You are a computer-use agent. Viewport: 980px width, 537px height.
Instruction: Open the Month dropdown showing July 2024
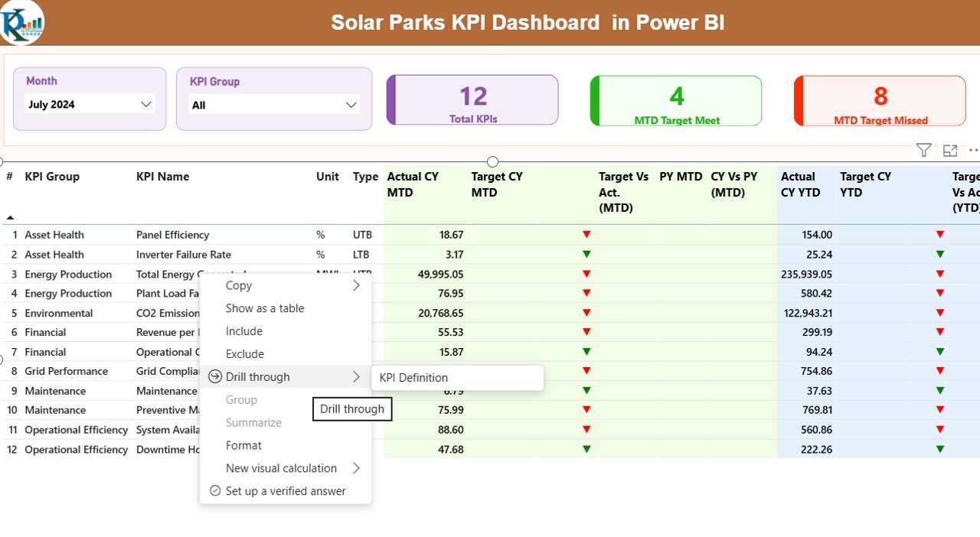click(89, 104)
